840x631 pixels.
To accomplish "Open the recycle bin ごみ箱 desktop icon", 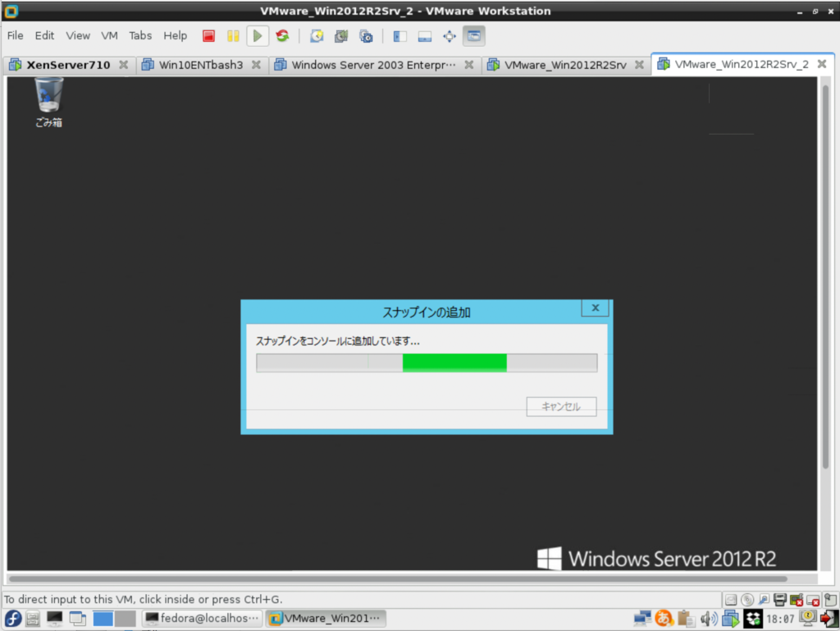I will click(48, 103).
